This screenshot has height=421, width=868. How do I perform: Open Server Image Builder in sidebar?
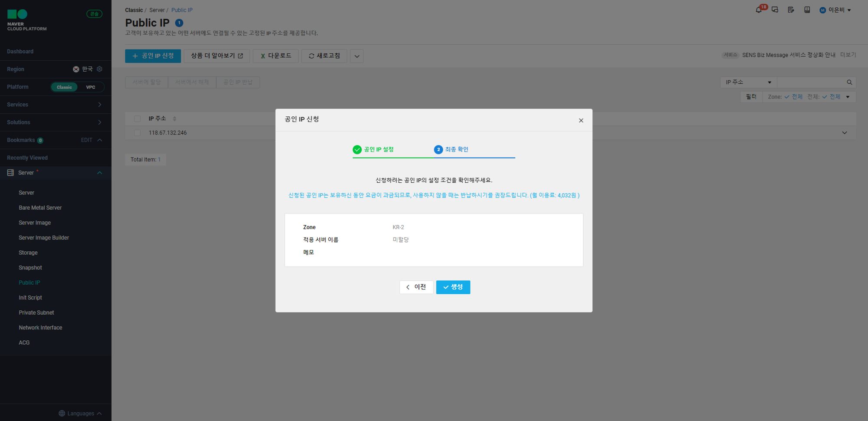[x=44, y=238]
